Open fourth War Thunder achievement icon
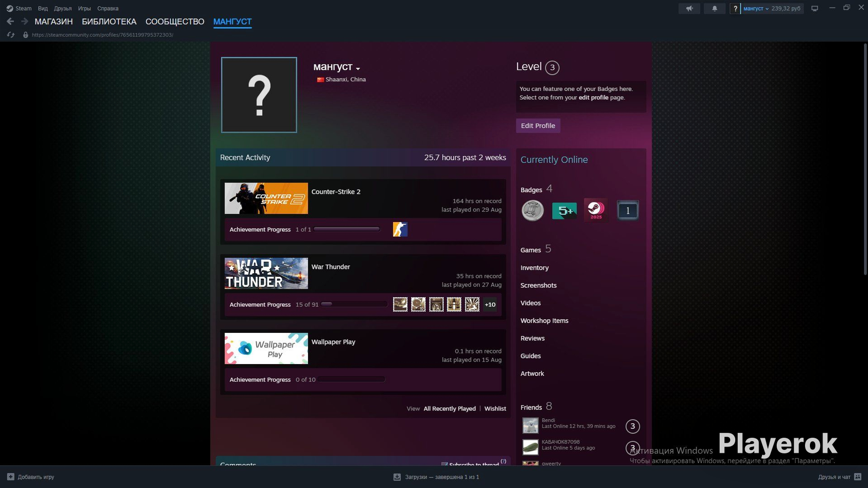 click(x=454, y=305)
